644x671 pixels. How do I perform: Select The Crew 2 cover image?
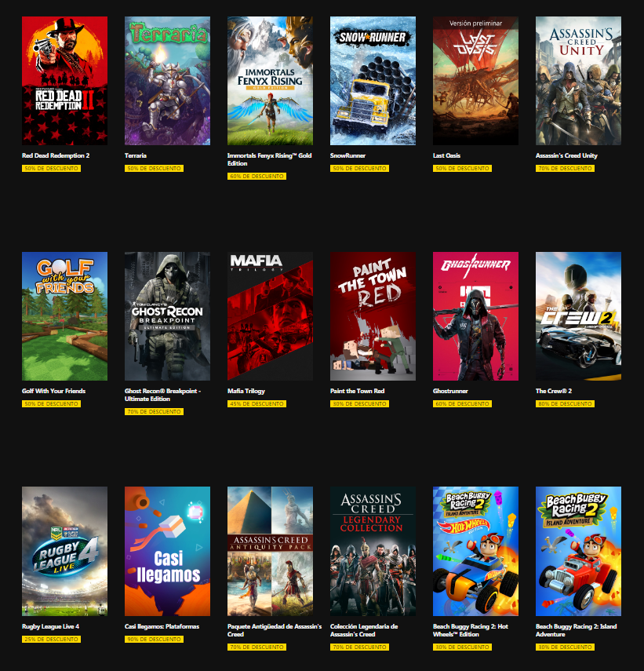[579, 316]
